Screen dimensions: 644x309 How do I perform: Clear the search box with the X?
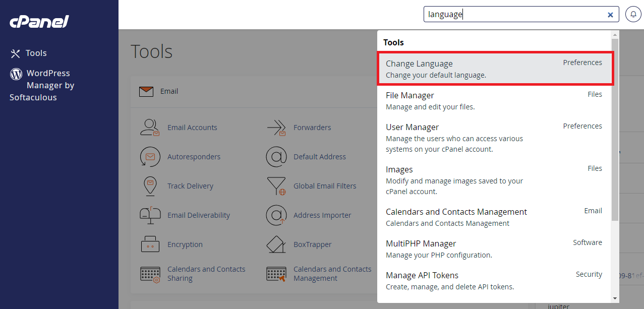click(x=610, y=15)
